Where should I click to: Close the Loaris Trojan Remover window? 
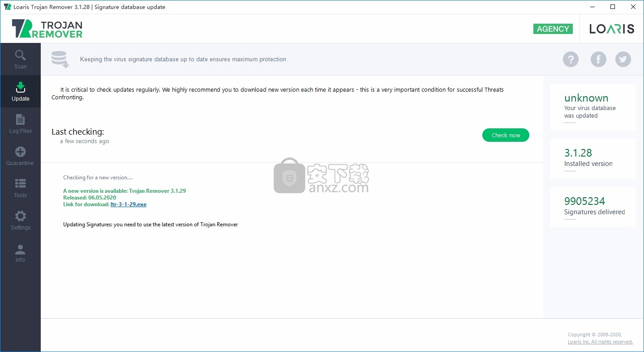pos(633,7)
